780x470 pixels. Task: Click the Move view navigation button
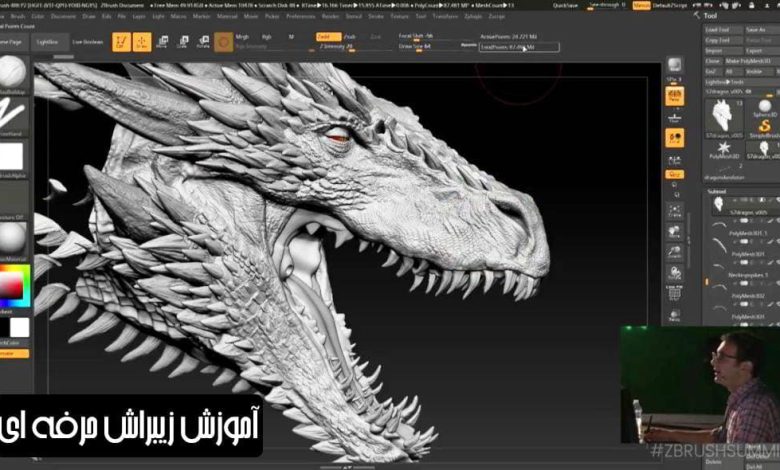675,232
